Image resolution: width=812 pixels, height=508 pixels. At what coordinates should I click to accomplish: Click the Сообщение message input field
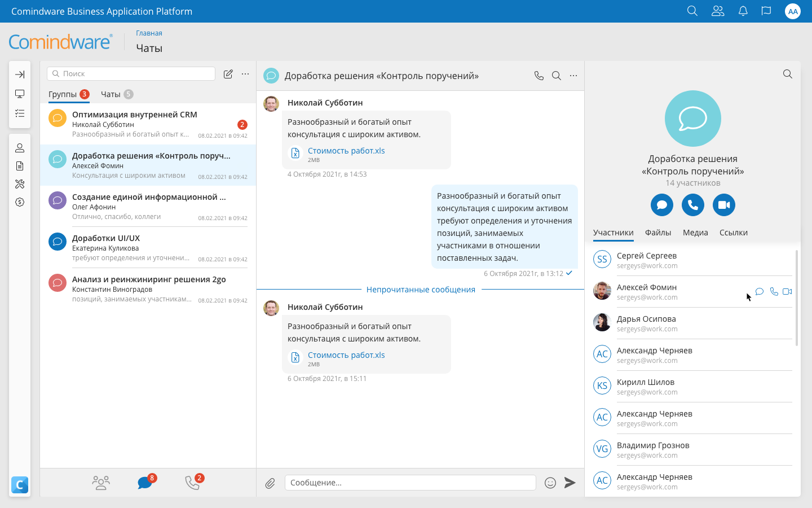(x=411, y=483)
